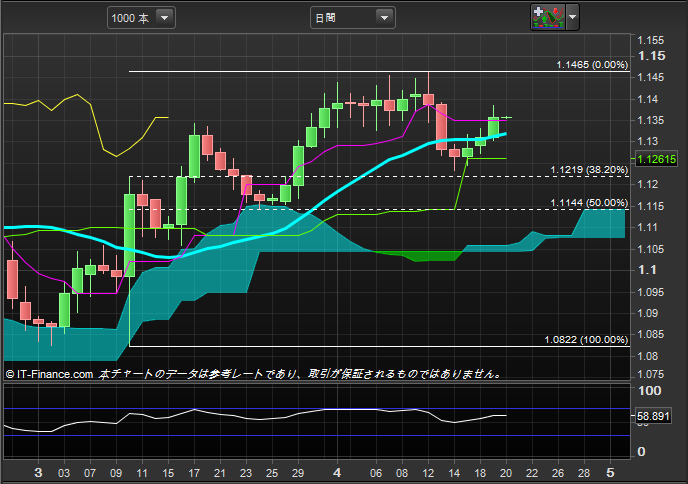Click the 1.1 price axis label
Image resolution: width=688 pixels, height=484 pixels.
click(647, 270)
